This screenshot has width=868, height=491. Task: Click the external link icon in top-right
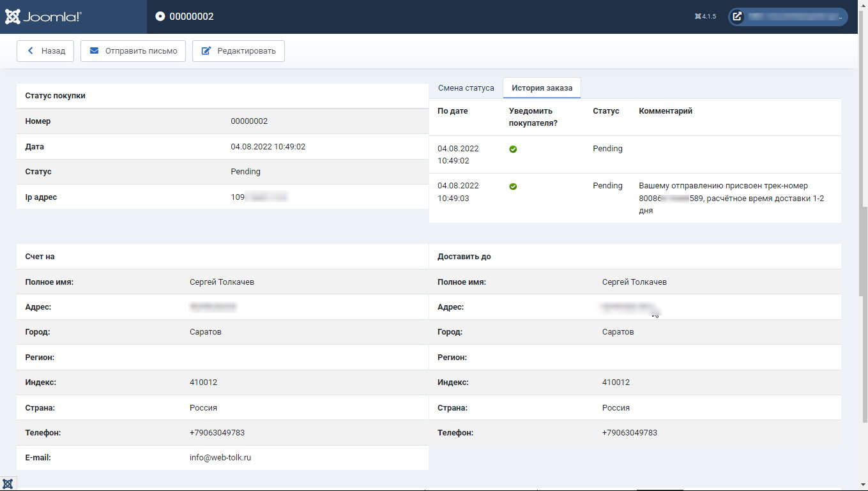737,17
